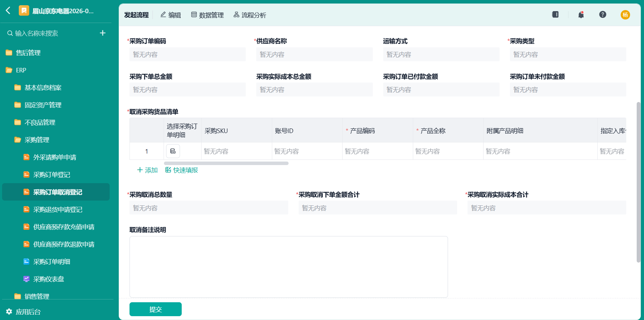Click the 添加 plus icon below table
644x320 pixels.
[x=140, y=170]
